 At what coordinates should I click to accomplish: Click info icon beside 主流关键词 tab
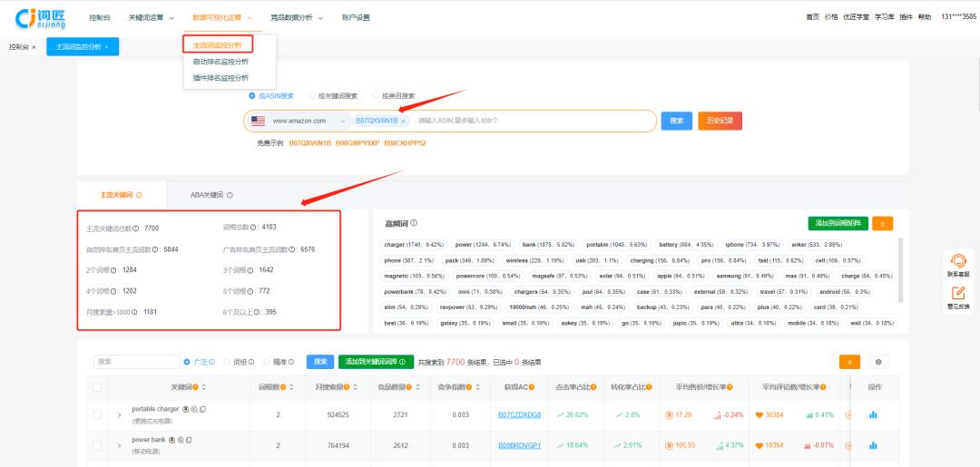click(139, 195)
